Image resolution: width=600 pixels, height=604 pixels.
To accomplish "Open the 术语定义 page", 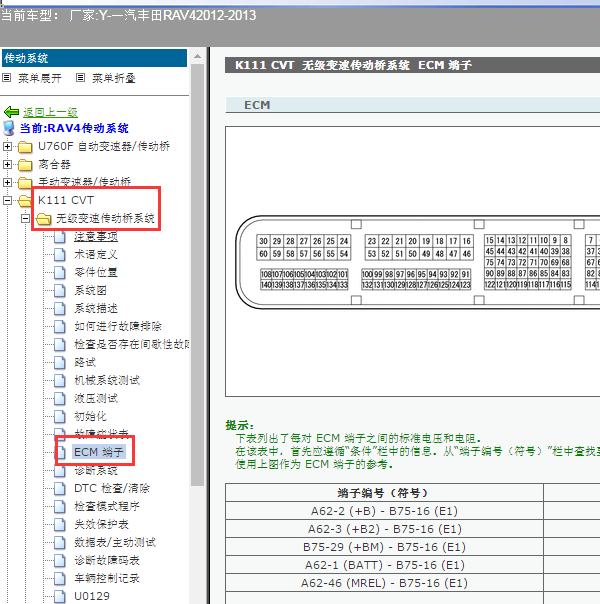I will pos(96,255).
